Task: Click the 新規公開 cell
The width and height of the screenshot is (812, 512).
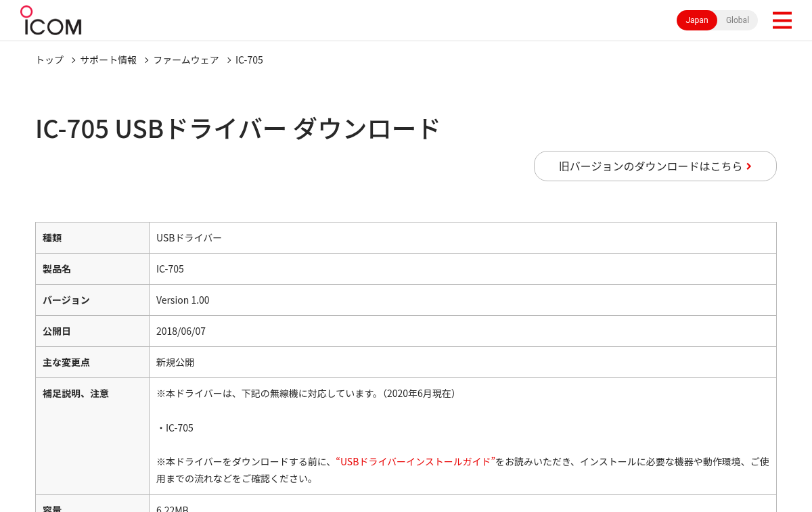Action: (463, 363)
